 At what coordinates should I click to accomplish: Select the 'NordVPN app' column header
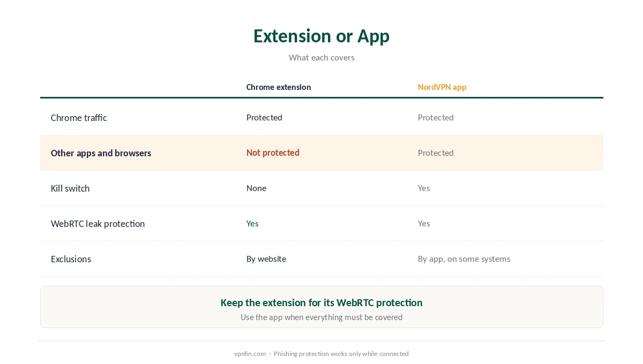point(442,87)
